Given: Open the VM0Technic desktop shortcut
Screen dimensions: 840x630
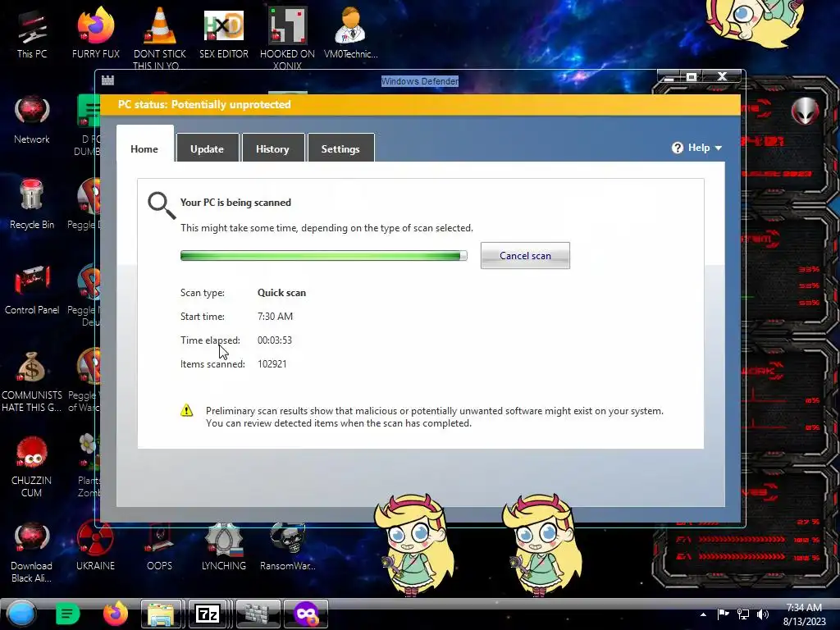Looking at the screenshot, I should [x=350, y=34].
